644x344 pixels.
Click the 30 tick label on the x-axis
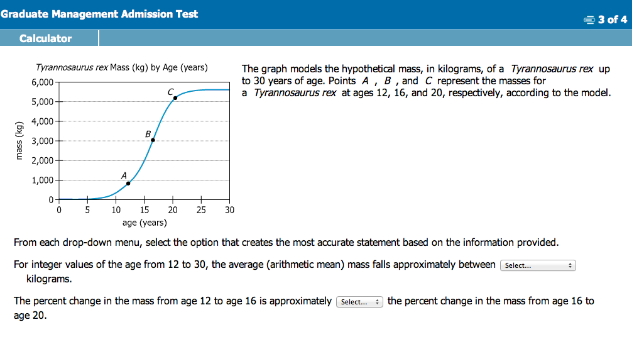[x=229, y=210]
